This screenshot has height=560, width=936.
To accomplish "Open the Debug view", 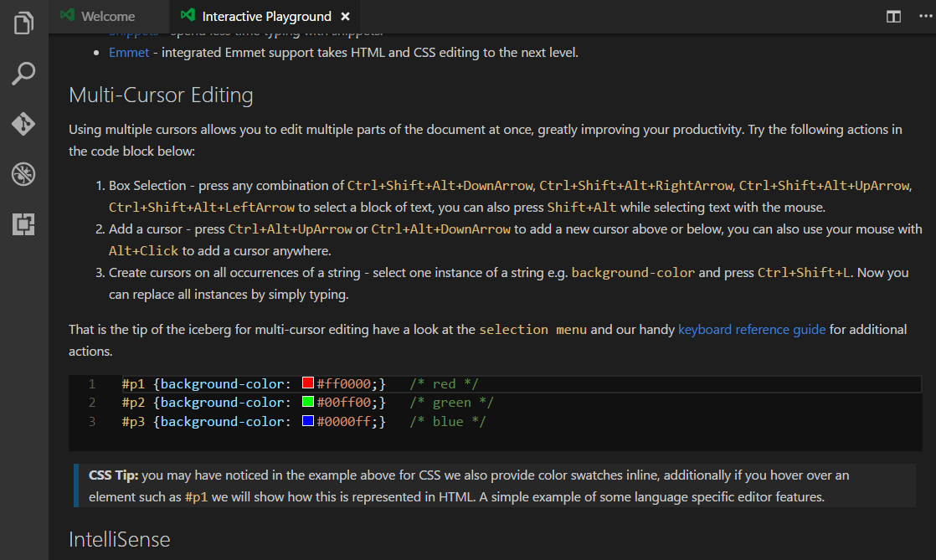I will (23, 174).
